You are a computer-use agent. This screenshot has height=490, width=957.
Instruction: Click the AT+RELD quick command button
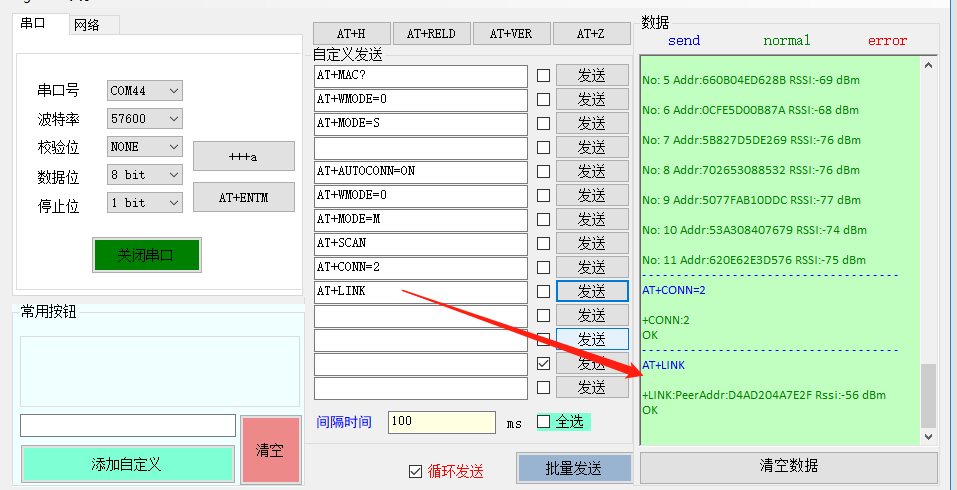431,33
